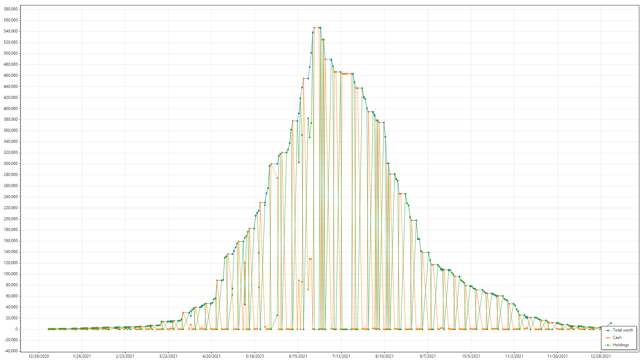This screenshot has height=362, width=644.
Task: Click the green Holdings legend marker
Action: (608, 345)
